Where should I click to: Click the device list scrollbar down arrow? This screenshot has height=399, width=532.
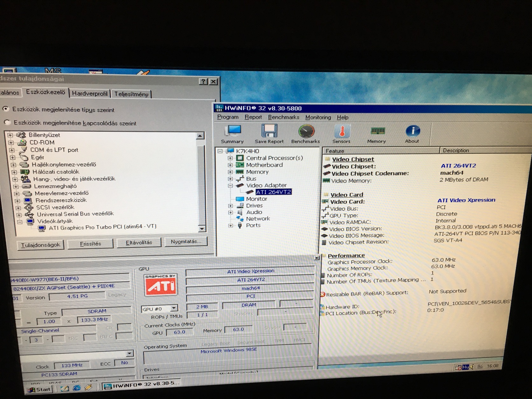tap(202, 228)
